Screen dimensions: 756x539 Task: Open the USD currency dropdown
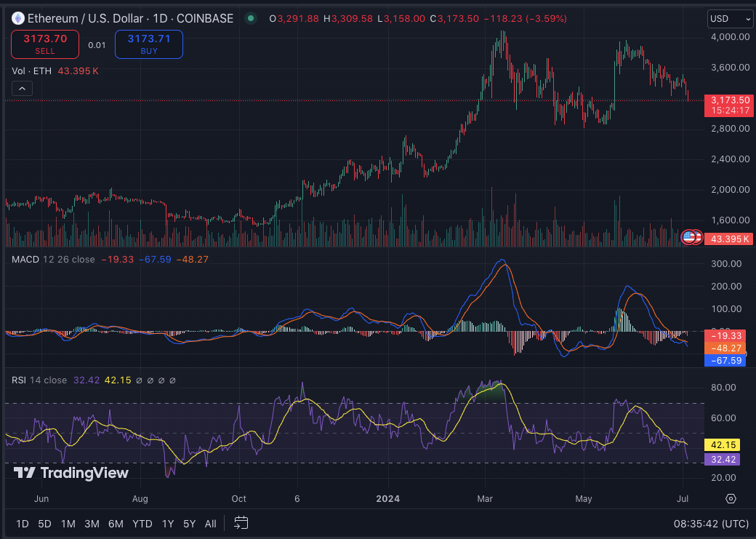point(730,19)
